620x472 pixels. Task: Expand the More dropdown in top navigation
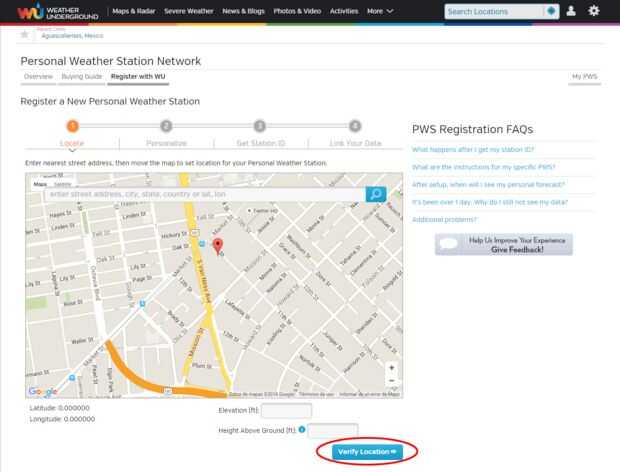[x=380, y=11]
